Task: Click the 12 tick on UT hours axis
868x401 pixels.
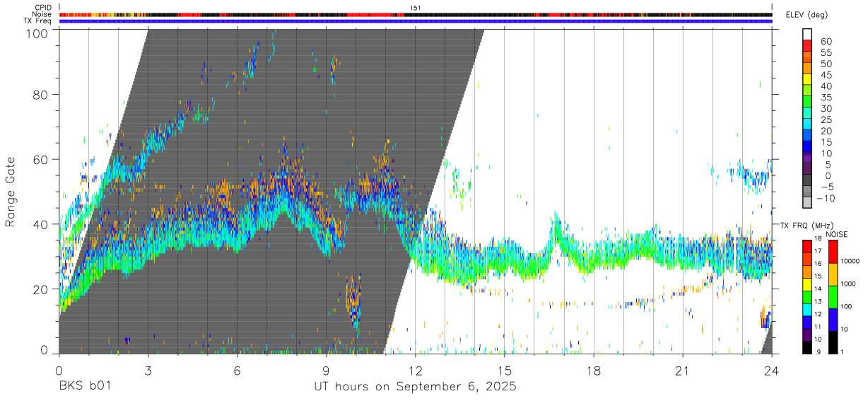Action: (415, 370)
